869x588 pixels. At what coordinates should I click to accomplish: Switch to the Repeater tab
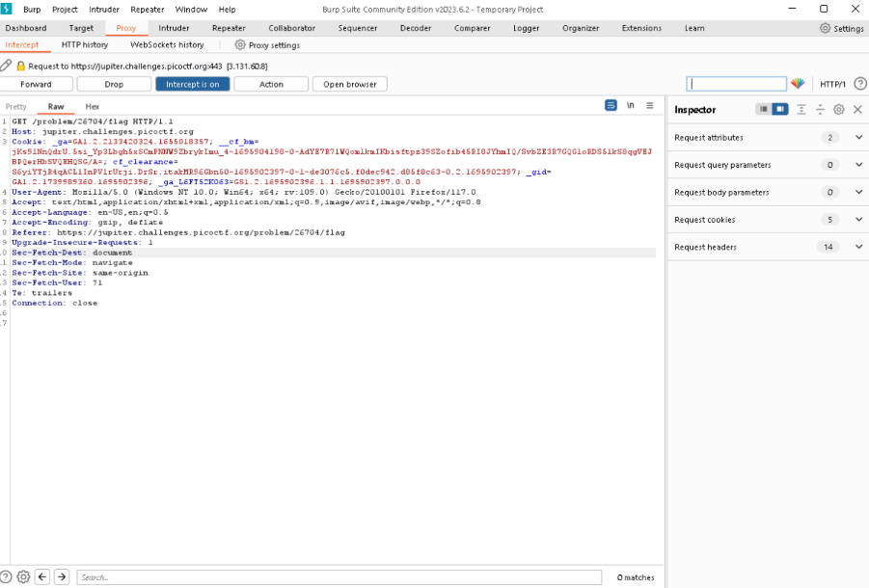point(229,28)
